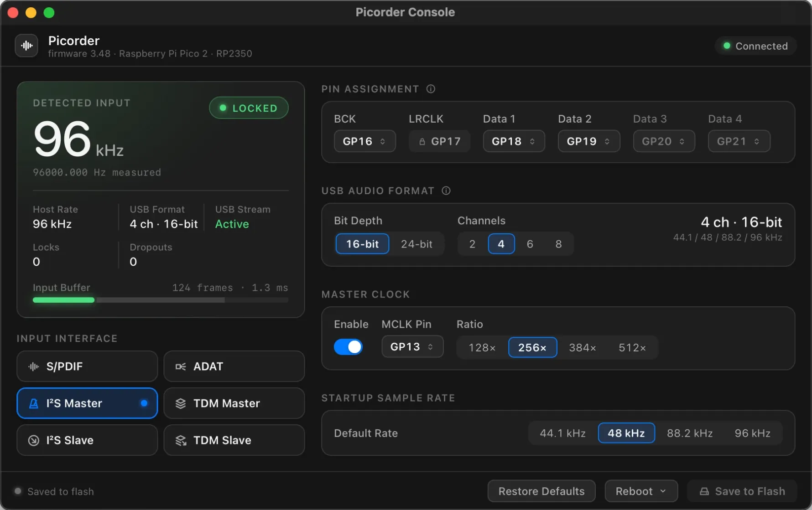Select the ADAT input interface

point(234,366)
